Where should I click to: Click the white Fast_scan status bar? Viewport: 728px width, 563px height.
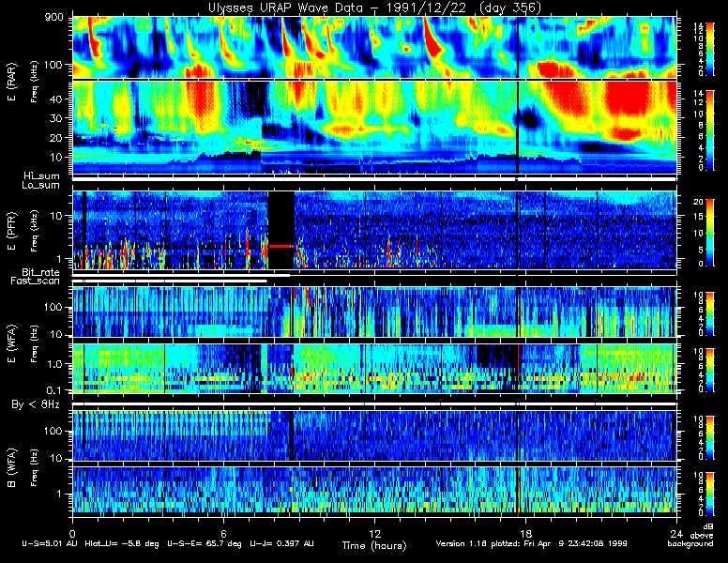tap(170, 281)
